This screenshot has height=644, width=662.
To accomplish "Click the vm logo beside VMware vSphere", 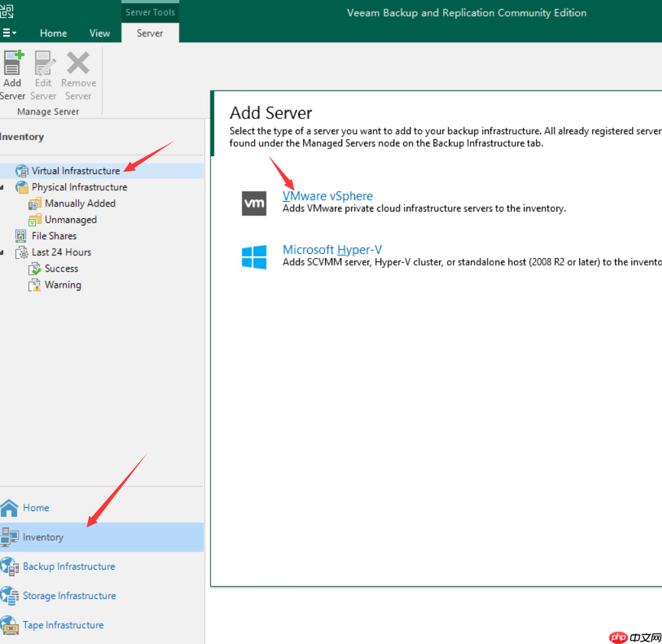I will click(x=254, y=203).
